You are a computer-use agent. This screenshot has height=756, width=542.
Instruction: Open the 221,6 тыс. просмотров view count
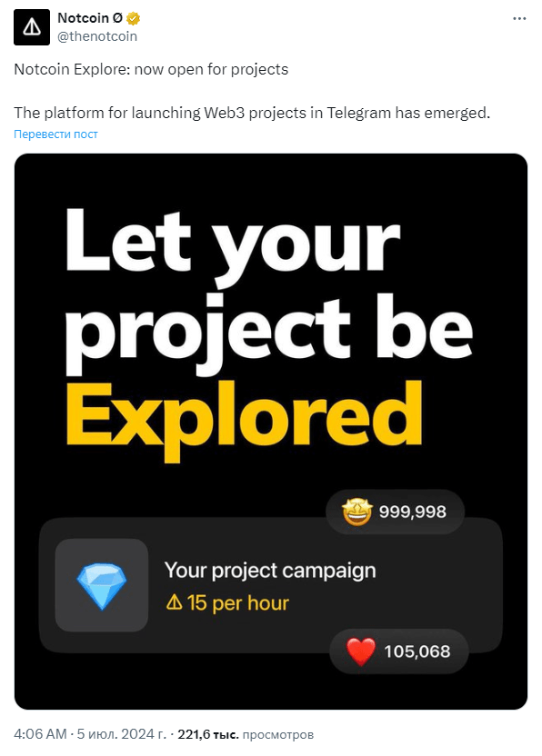(x=246, y=734)
